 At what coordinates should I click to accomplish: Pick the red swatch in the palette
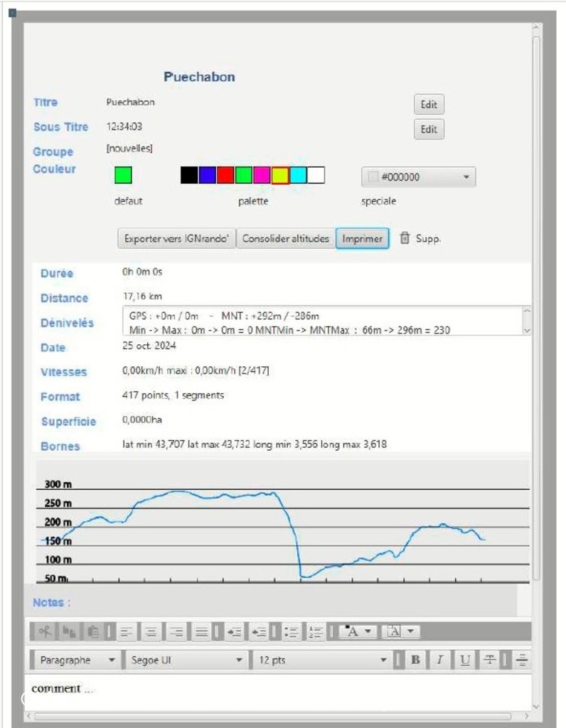[x=225, y=175]
